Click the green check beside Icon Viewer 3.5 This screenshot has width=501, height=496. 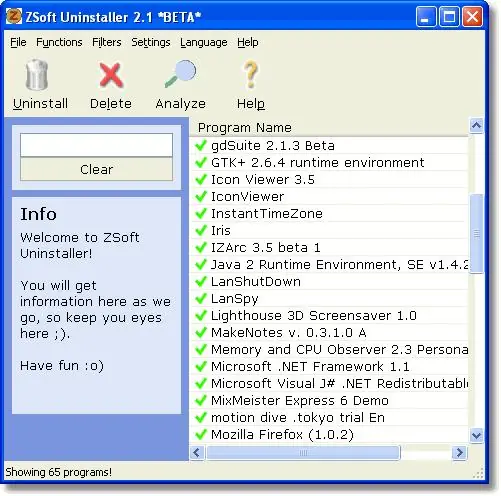click(201, 180)
